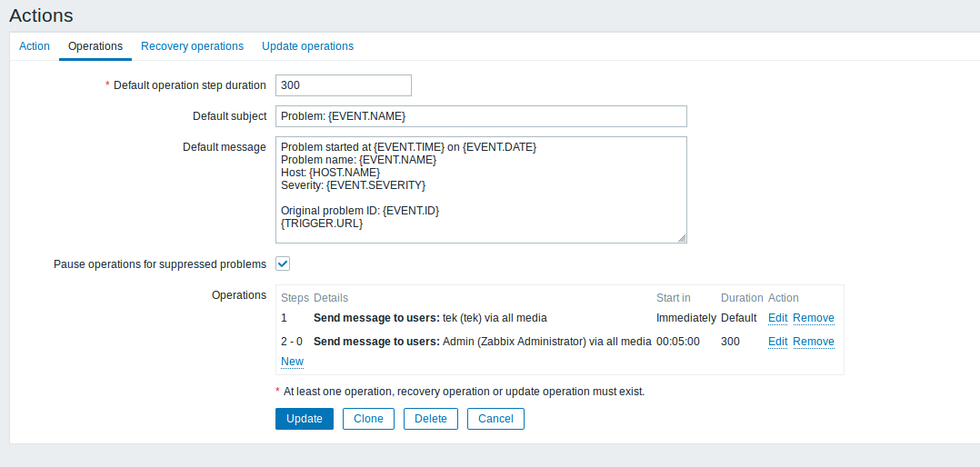Click inside the Default message textarea
980x467 pixels.
pyautogui.click(x=480, y=190)
